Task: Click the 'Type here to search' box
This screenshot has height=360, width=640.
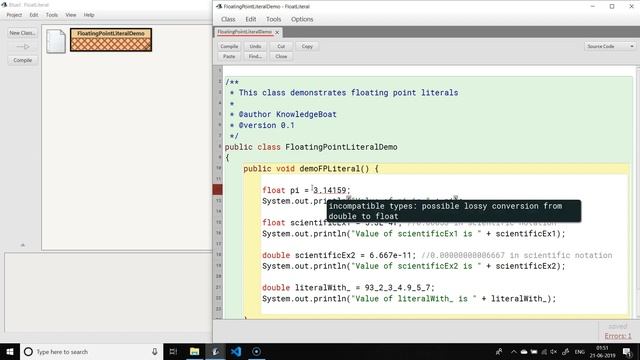Action: coord(91,351)
